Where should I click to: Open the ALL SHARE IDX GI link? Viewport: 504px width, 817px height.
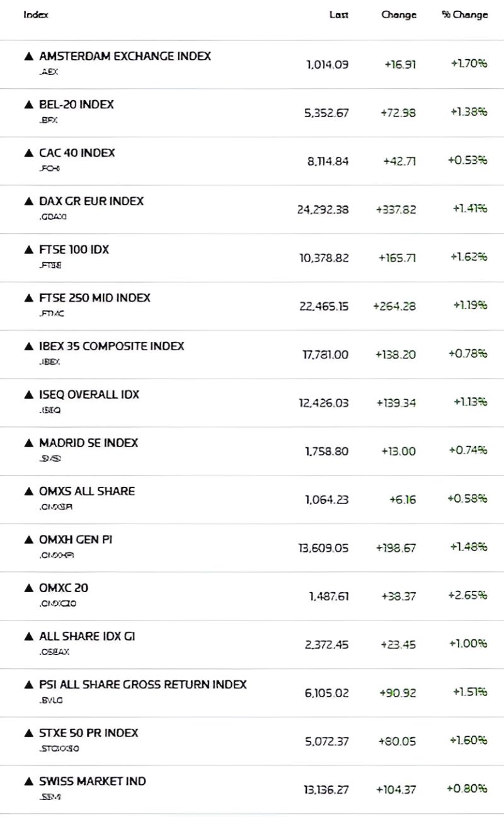point(87,636)
